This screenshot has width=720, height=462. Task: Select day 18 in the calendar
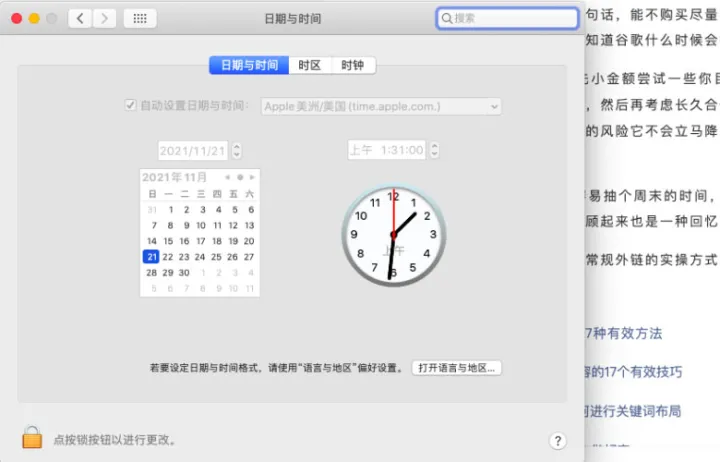coord(217,241)
